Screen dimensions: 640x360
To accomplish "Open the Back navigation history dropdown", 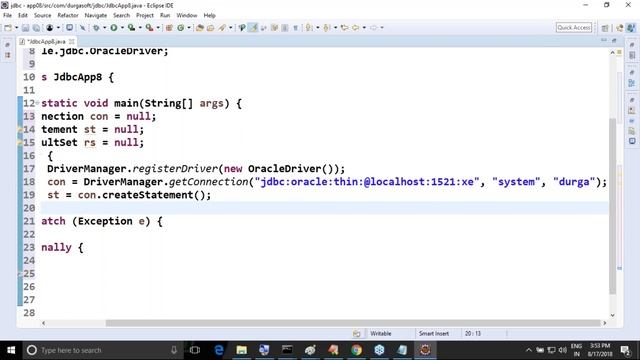I will pyautogui.click(x=364, y=28).
